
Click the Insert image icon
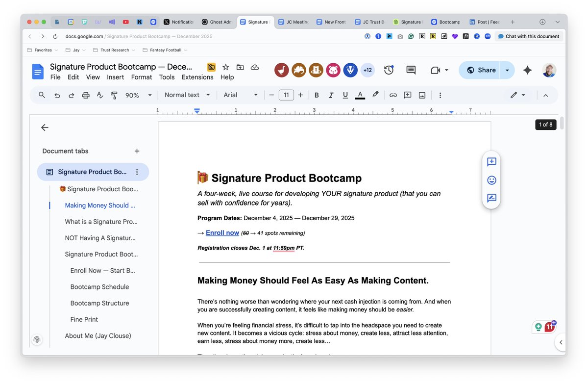click(422, 95)
